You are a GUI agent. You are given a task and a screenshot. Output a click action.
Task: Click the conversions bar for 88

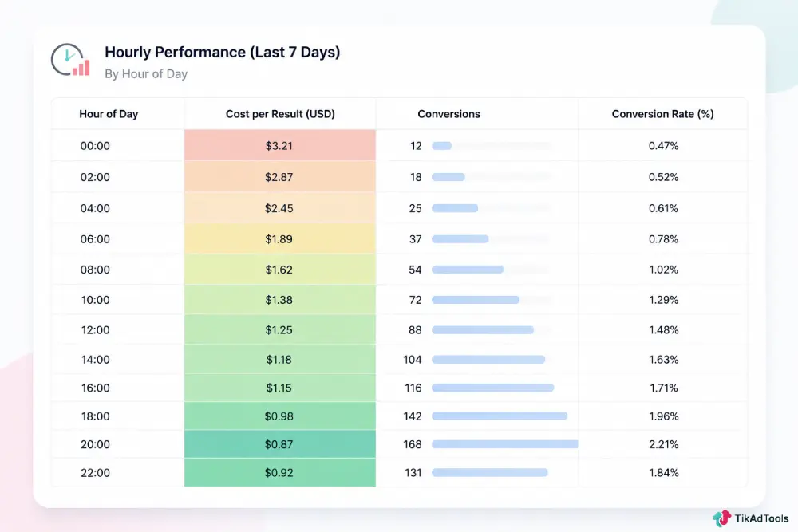pos(483,330)
